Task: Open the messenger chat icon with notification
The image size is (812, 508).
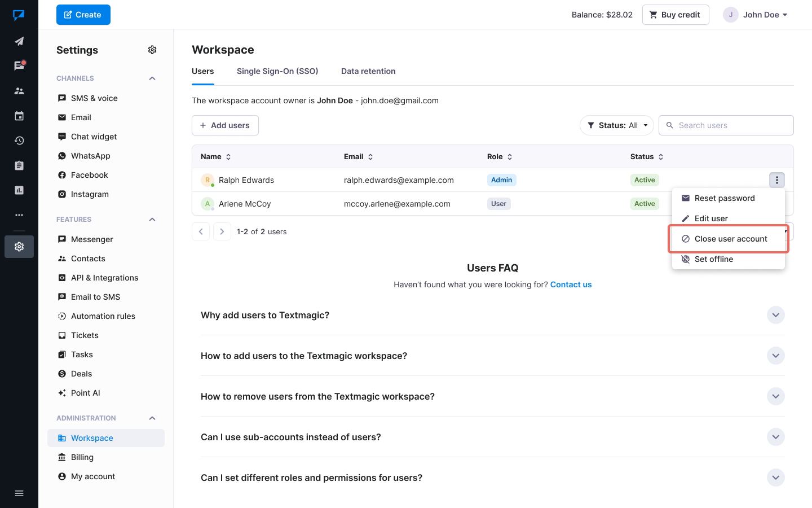Action: pos(19,66)
